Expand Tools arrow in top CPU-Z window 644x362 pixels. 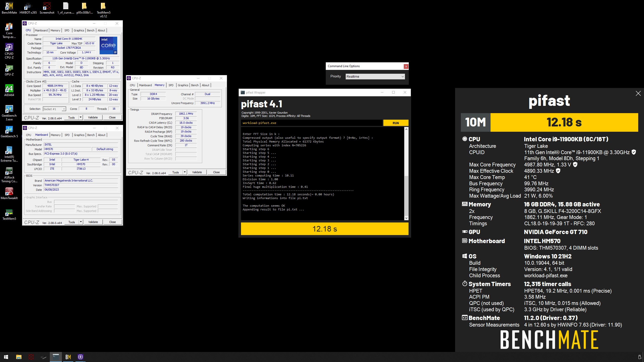tap(80, 117)
